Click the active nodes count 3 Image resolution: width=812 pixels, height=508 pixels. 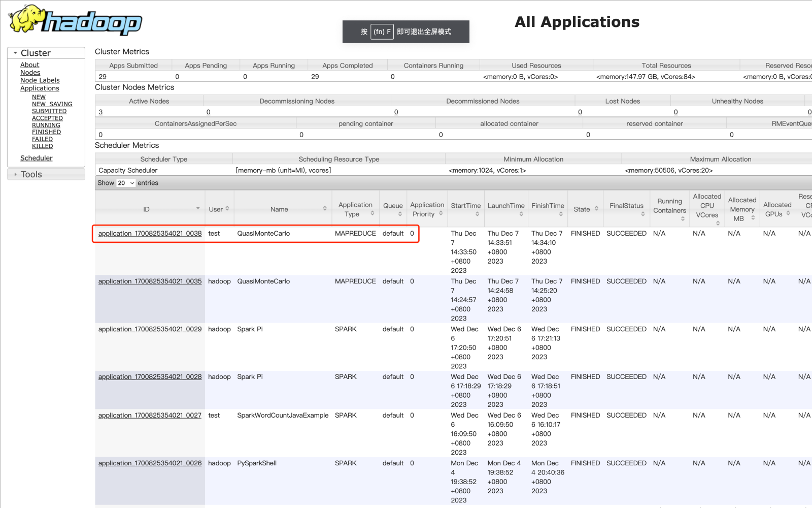click(x=100, y=112)
